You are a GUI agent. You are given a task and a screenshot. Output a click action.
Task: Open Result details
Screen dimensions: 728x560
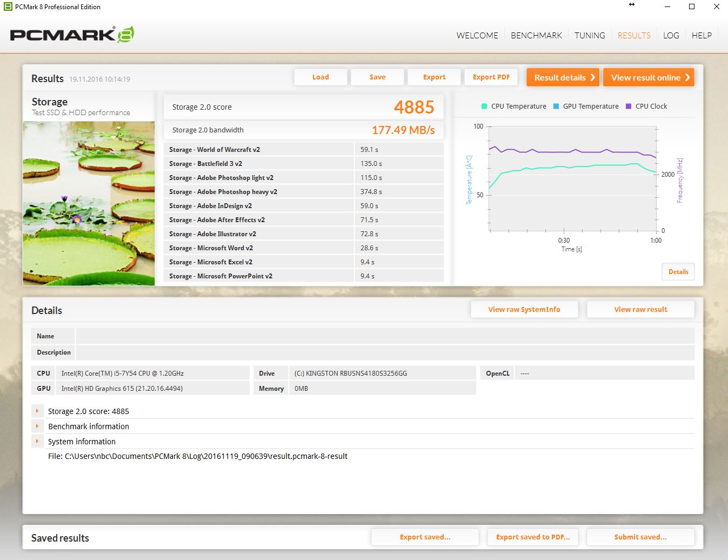tap(563, 77)
